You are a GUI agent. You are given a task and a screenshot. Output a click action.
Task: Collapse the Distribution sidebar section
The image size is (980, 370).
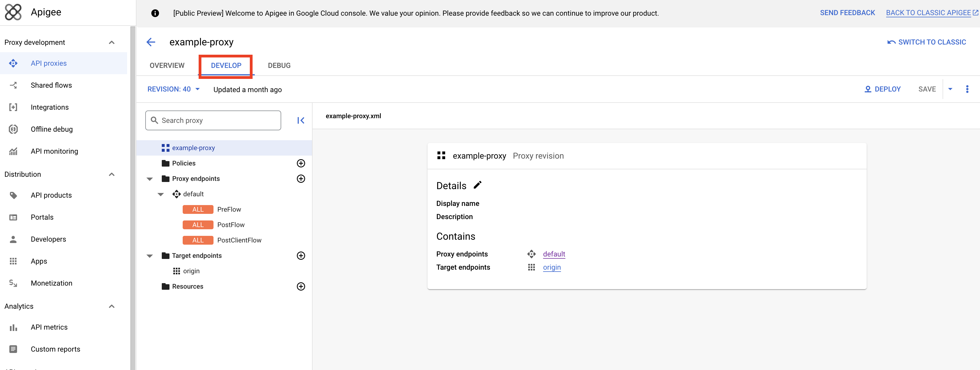tap(111, 174)
